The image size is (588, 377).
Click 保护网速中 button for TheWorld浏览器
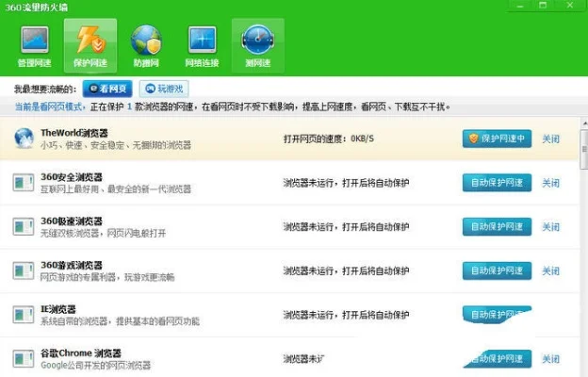click(497, 139)
